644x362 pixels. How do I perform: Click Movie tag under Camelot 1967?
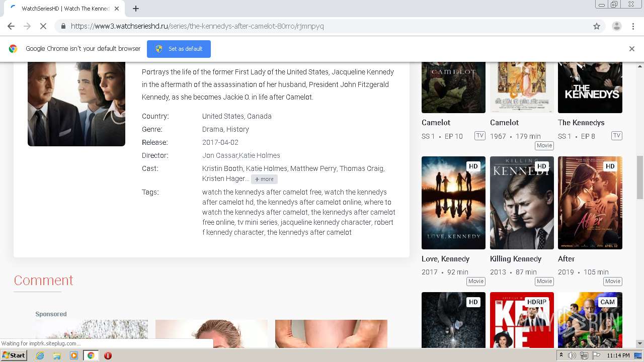544,145
